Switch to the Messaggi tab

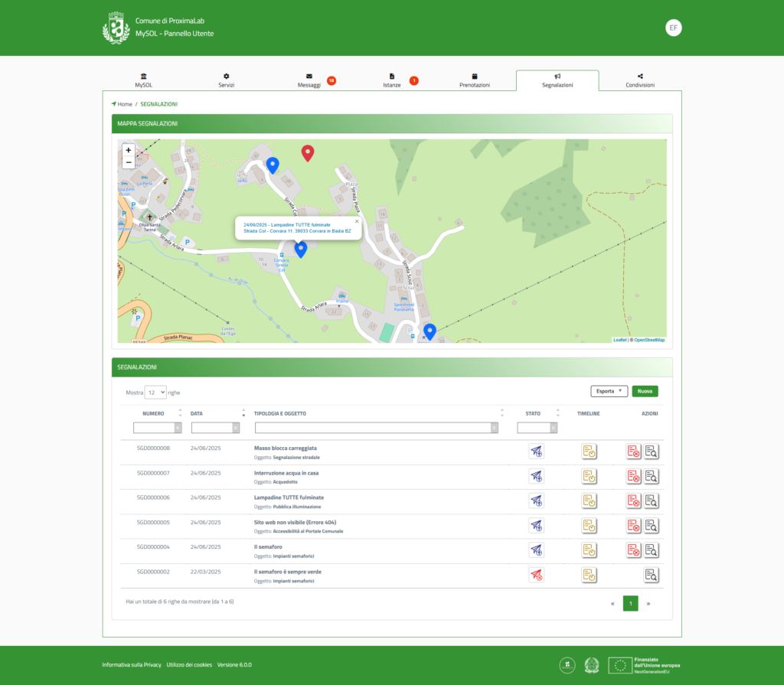309,81
